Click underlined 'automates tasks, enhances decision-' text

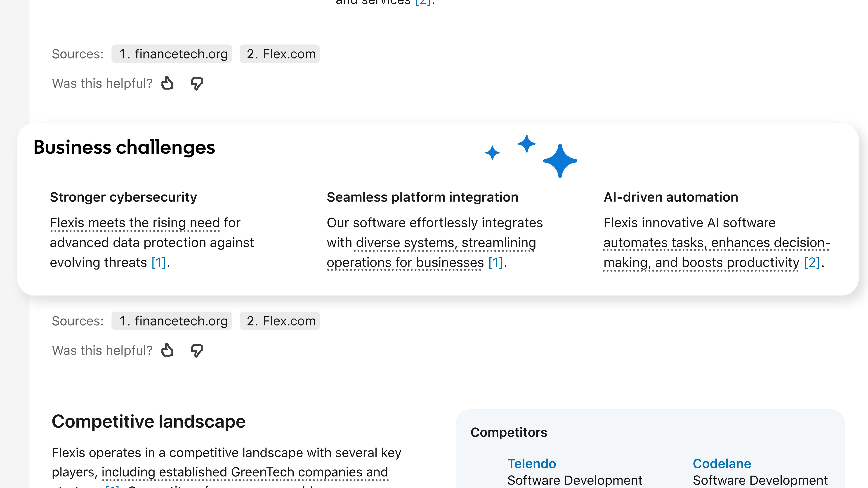coord(716,243)
